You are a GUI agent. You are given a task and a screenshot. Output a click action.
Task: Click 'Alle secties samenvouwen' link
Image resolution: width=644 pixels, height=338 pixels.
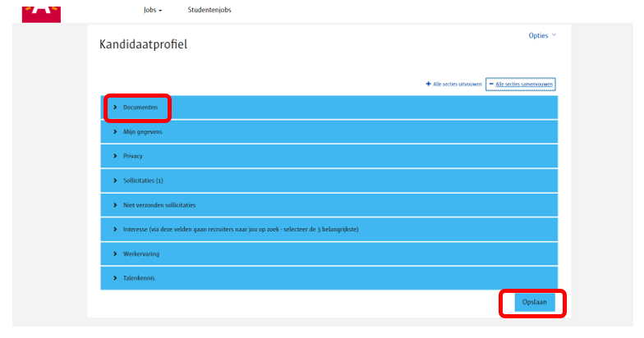coord(524,84)
